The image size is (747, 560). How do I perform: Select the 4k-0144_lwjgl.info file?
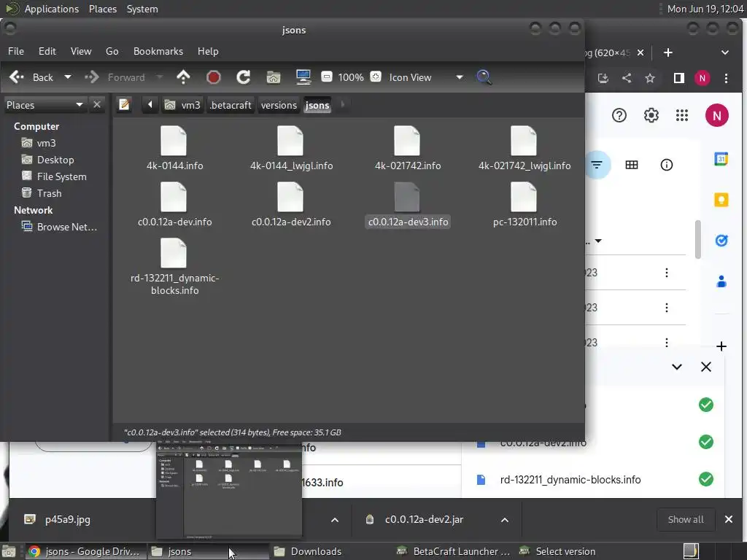point(291,148)
